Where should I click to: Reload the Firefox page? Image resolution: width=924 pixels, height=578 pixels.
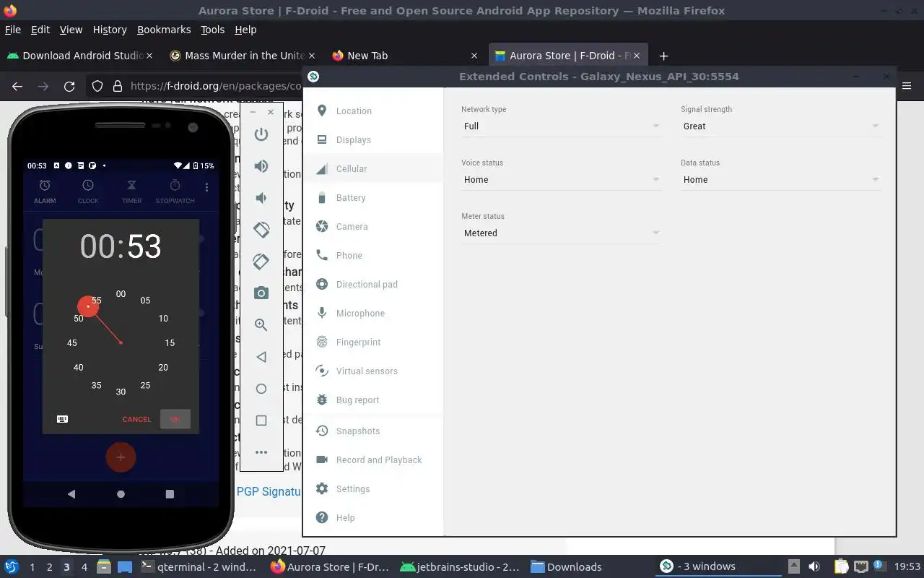[69, 87]
